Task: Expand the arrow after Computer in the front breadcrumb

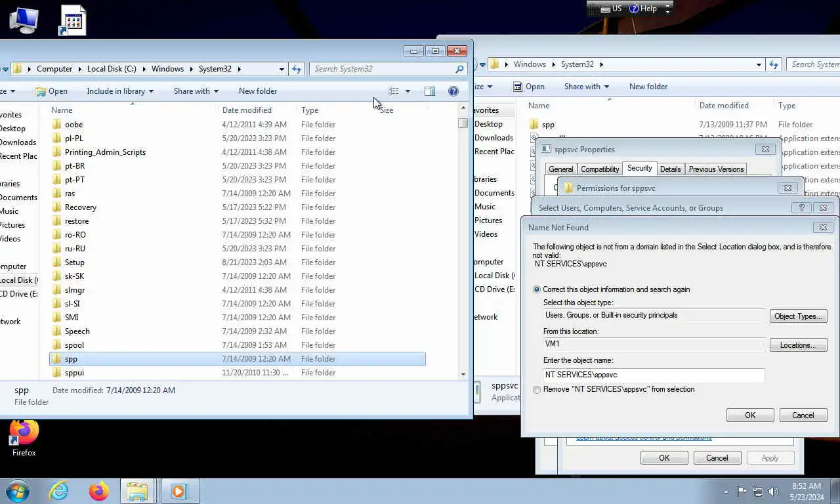Action: click(x=80, y=69)
